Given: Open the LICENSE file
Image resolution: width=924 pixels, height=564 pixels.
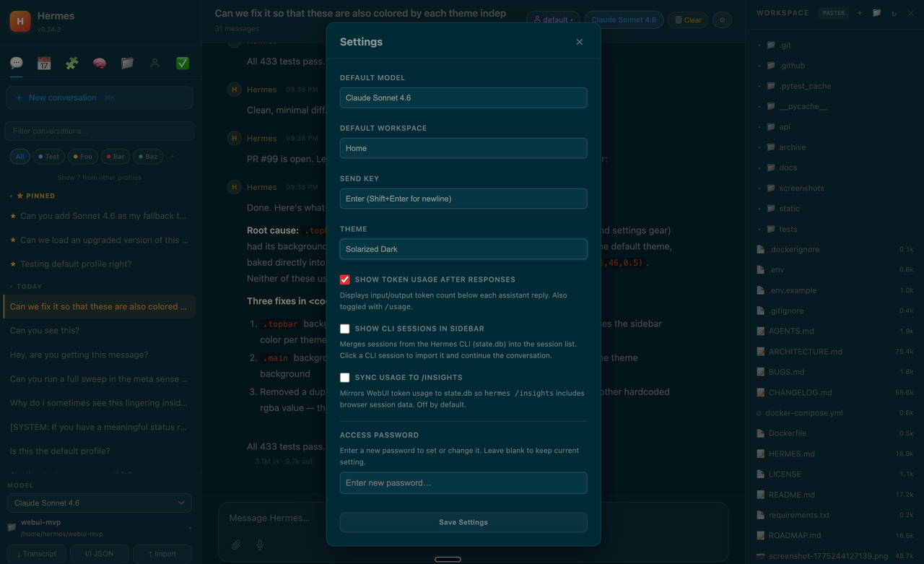Looking at the screenshot, I should point(834,474).
